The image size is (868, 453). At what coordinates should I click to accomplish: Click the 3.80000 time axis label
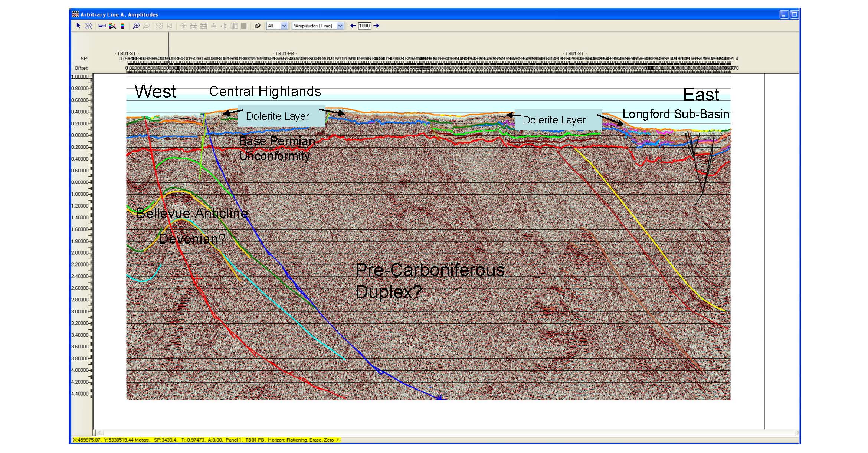click(80, 358)
